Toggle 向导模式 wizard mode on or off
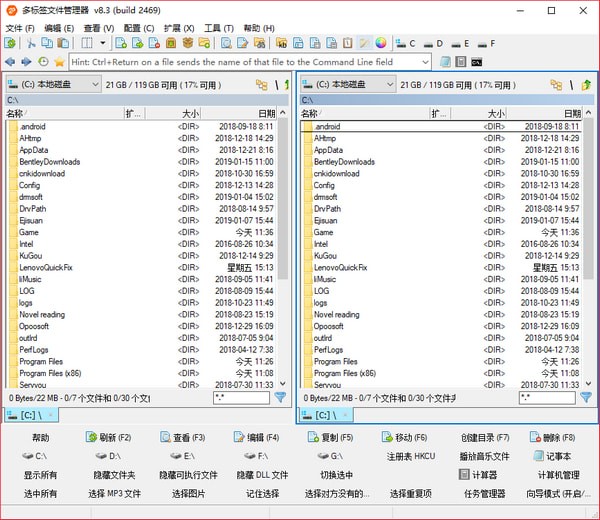 (558, 493)
